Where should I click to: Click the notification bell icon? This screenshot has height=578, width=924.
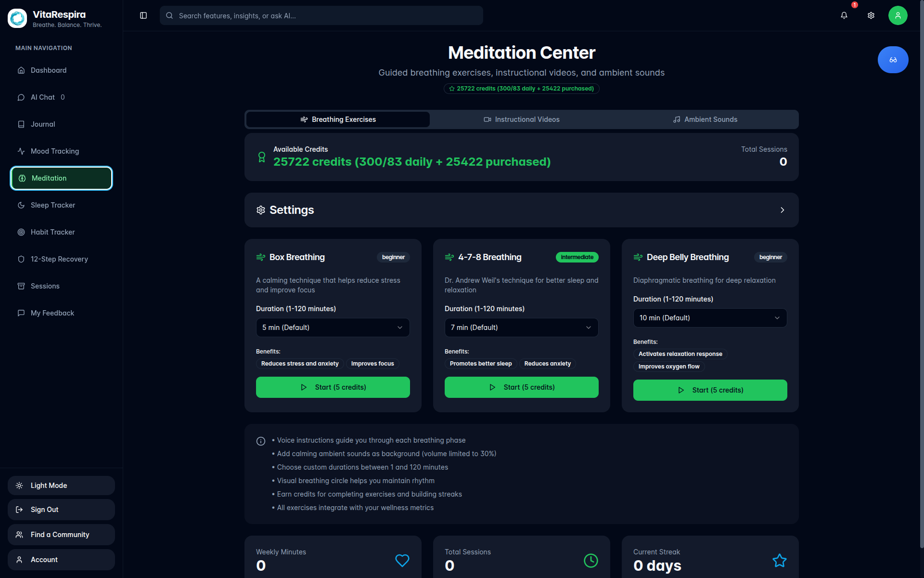point(844,15)
